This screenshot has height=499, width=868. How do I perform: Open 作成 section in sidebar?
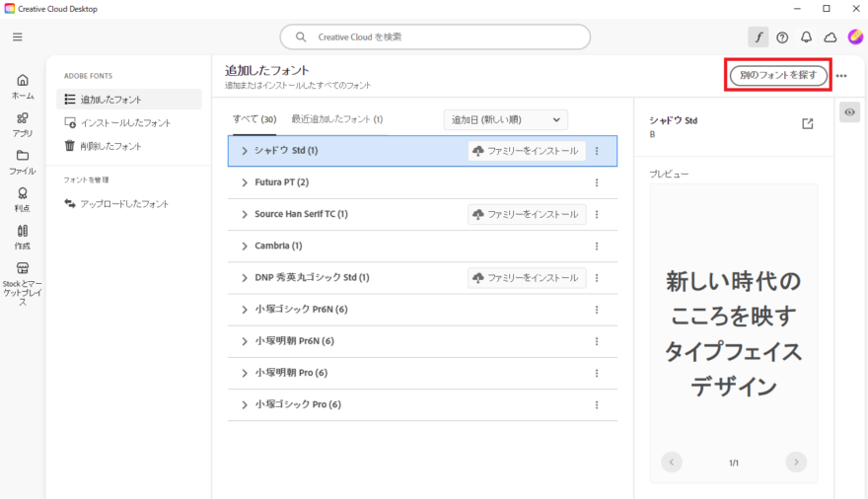(23, 238)
